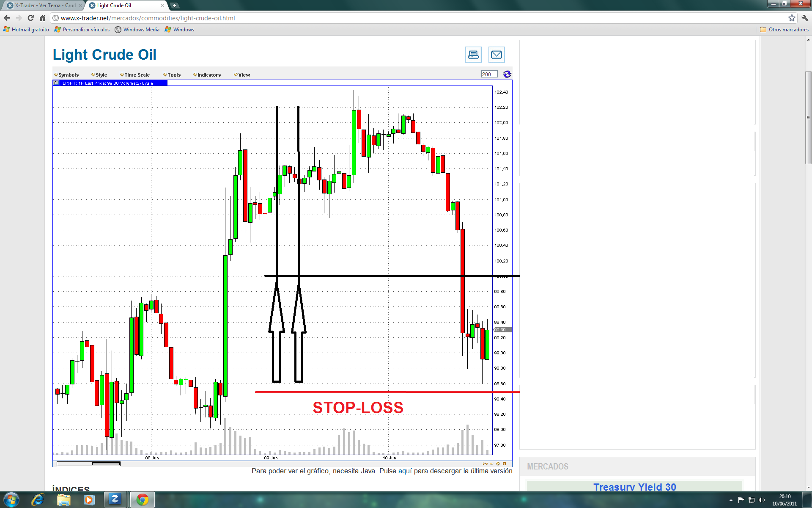
Task: Click the chart zoom-in plus icon
Action: click(498, 464)
